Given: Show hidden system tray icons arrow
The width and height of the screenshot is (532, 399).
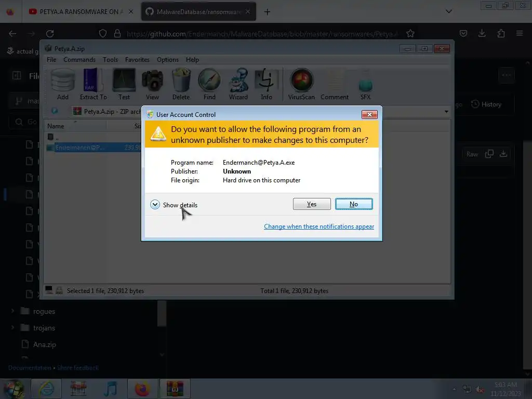Looking at the screenshot, I should (x=454, y=389).
